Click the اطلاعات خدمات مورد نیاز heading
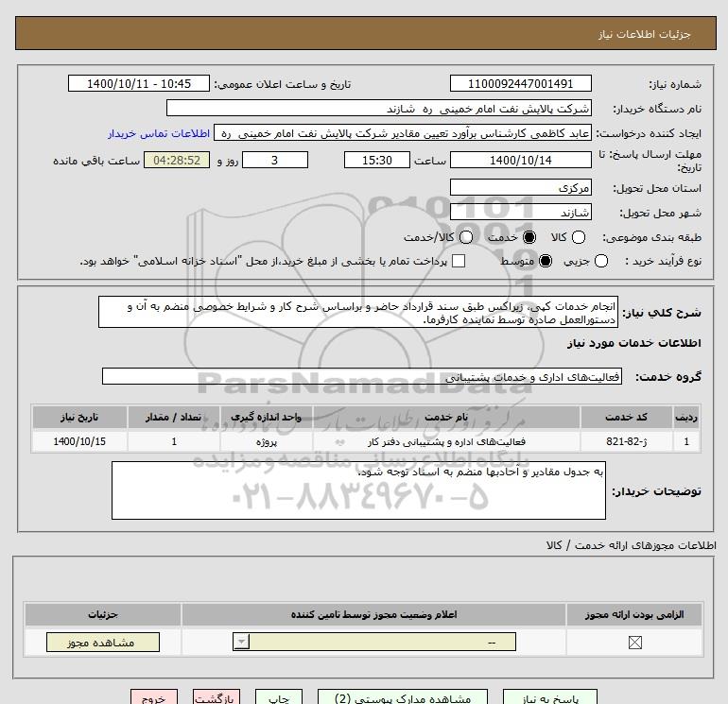 [x=633, y=343]
